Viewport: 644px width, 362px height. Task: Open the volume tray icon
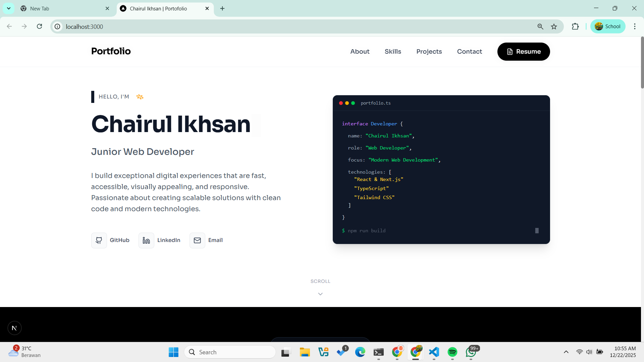[x=589, y=352]
